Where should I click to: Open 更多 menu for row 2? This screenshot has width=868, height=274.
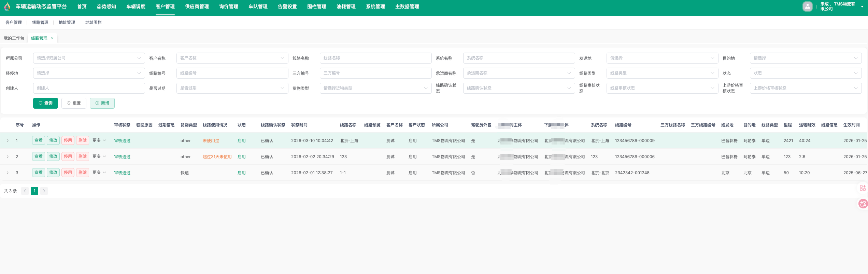click(x=99, y=156)
